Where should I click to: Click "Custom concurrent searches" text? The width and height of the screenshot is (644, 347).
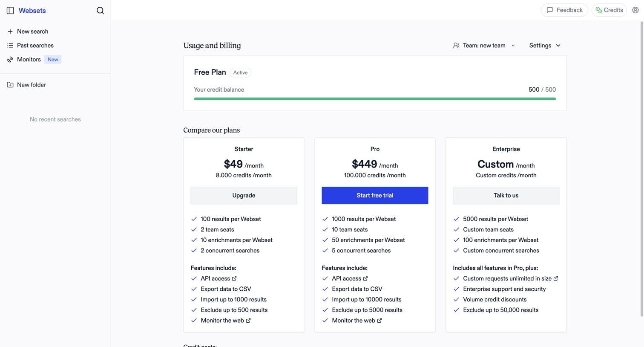[501, 251]
